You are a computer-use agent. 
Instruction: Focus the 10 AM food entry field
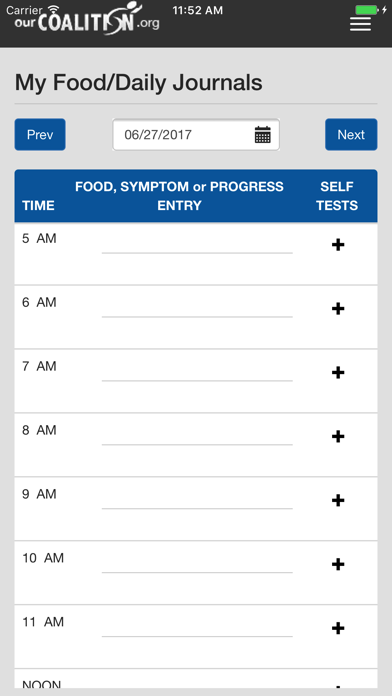pos(197,563)
